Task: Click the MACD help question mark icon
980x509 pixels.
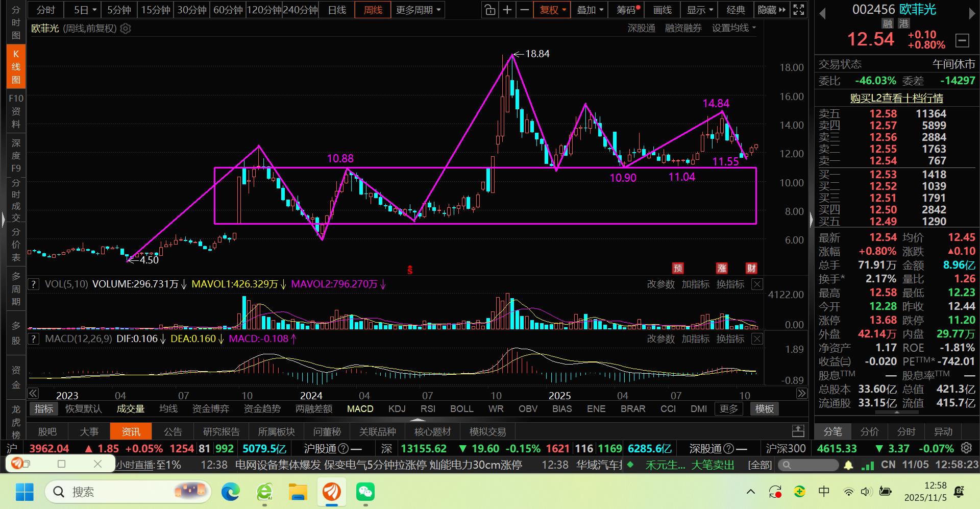Action: tap(34, 339)
